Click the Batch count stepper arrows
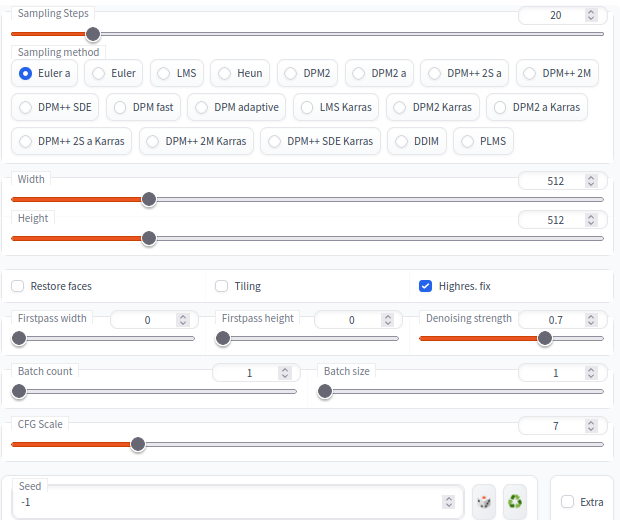Screen dimensions: 620x520 (x=285, y=373)
